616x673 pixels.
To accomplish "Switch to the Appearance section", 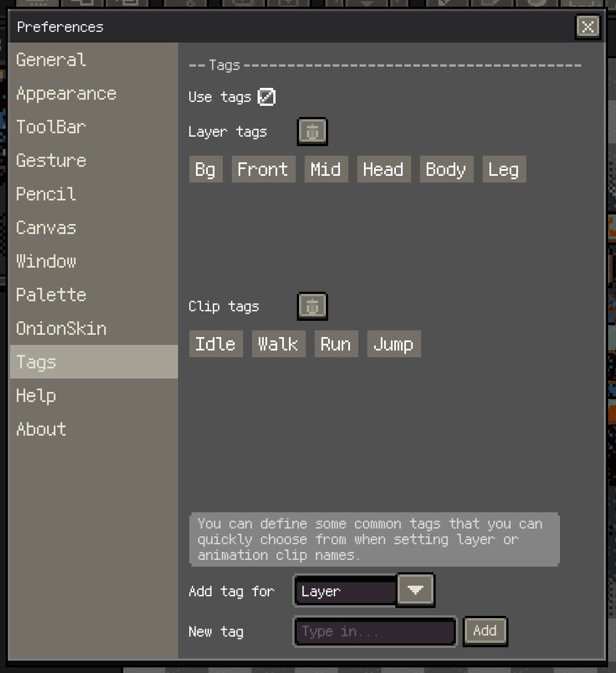I will (94, 93).
